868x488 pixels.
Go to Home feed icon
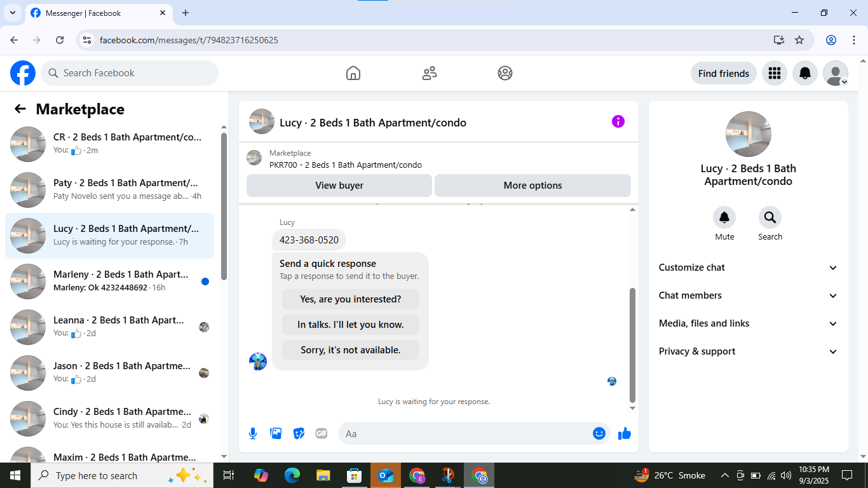(353, 73)
